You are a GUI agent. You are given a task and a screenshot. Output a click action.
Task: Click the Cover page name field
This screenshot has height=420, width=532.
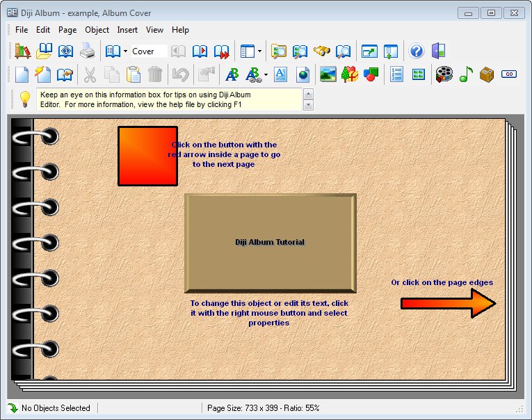coord(150,51)
